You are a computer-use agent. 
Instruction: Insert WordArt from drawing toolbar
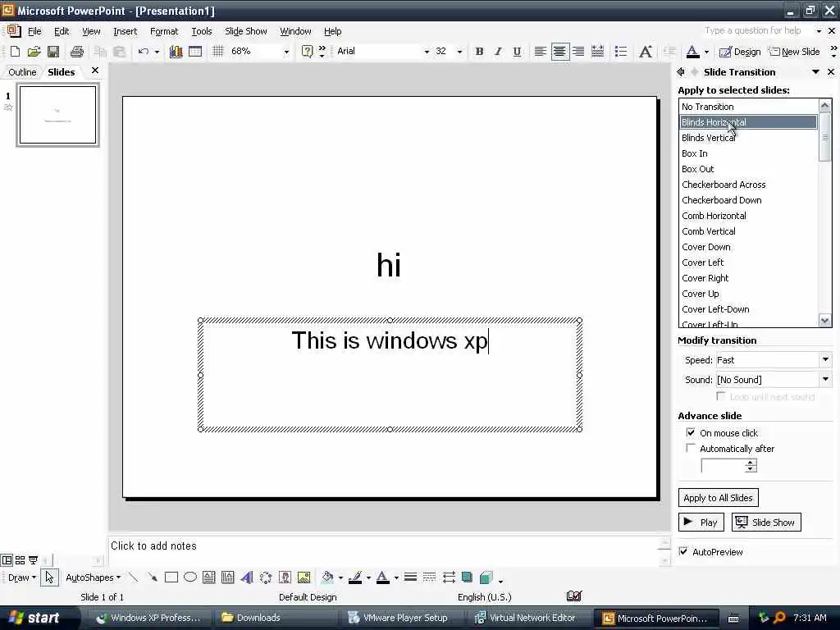[x=246, y=577]
